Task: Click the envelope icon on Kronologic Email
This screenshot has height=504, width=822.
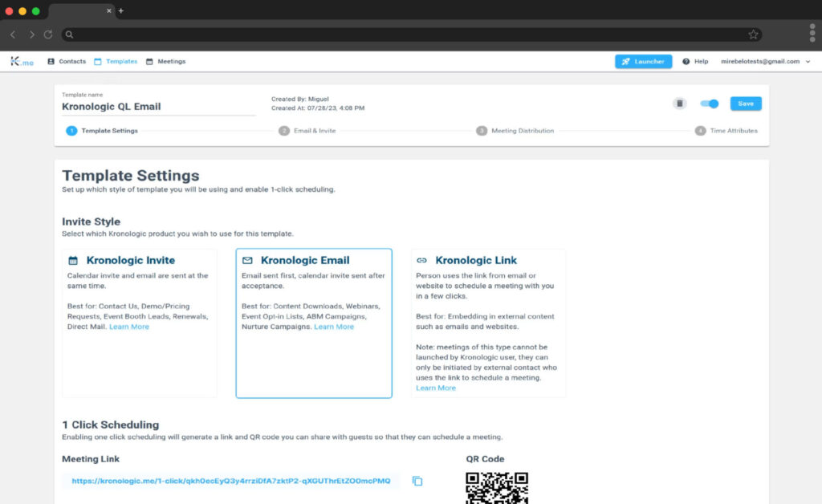Action: tap(247, 260)
